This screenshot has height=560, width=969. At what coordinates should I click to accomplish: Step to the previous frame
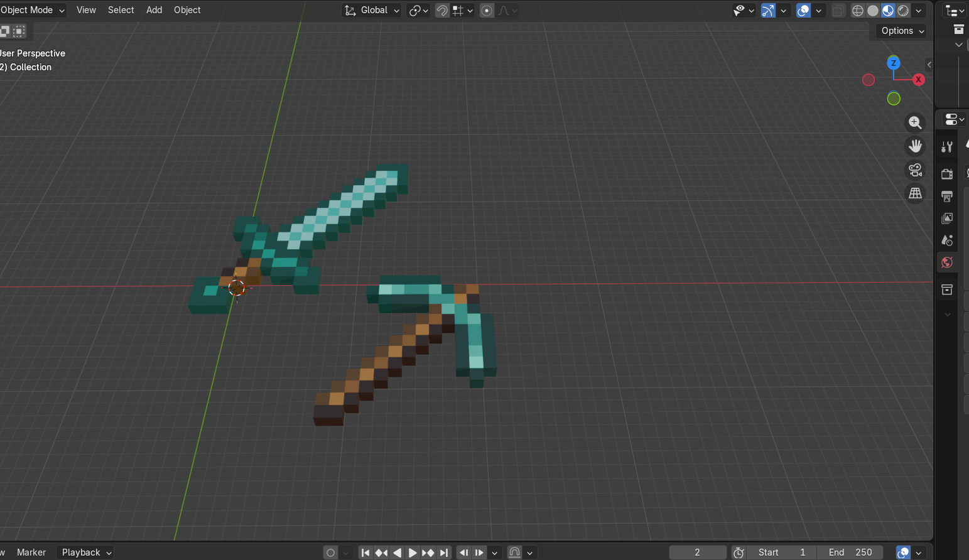(463, 552)
